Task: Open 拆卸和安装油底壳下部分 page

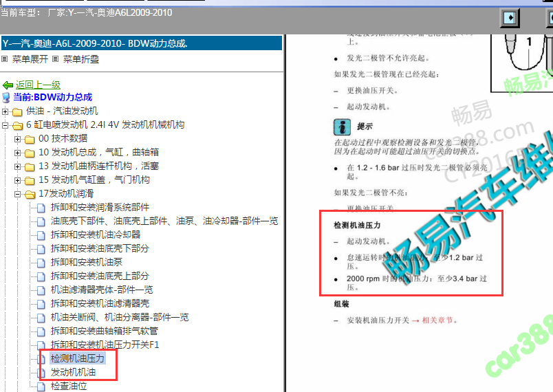Action: coord(100,248)
